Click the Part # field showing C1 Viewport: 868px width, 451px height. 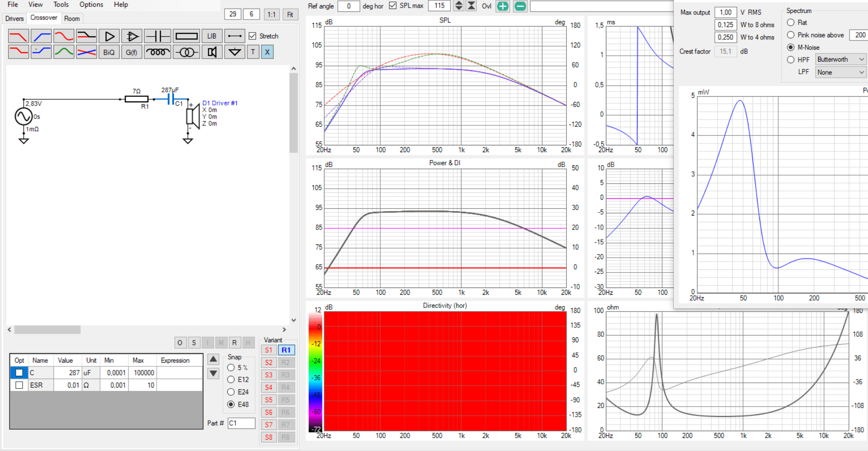click(x=241, y=423)
